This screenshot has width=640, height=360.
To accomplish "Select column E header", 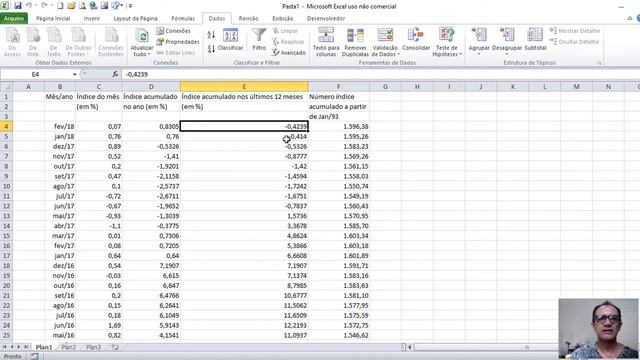I will tap(244, 87).
